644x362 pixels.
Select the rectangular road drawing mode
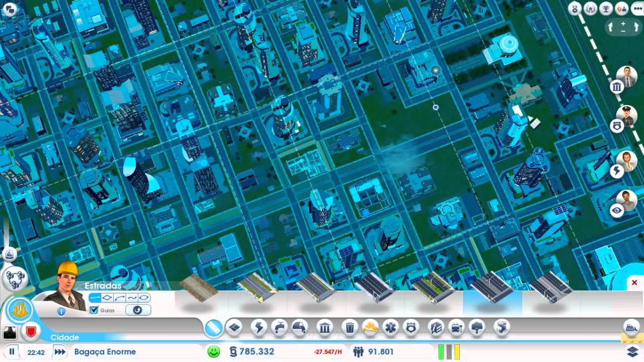[107, 298]
